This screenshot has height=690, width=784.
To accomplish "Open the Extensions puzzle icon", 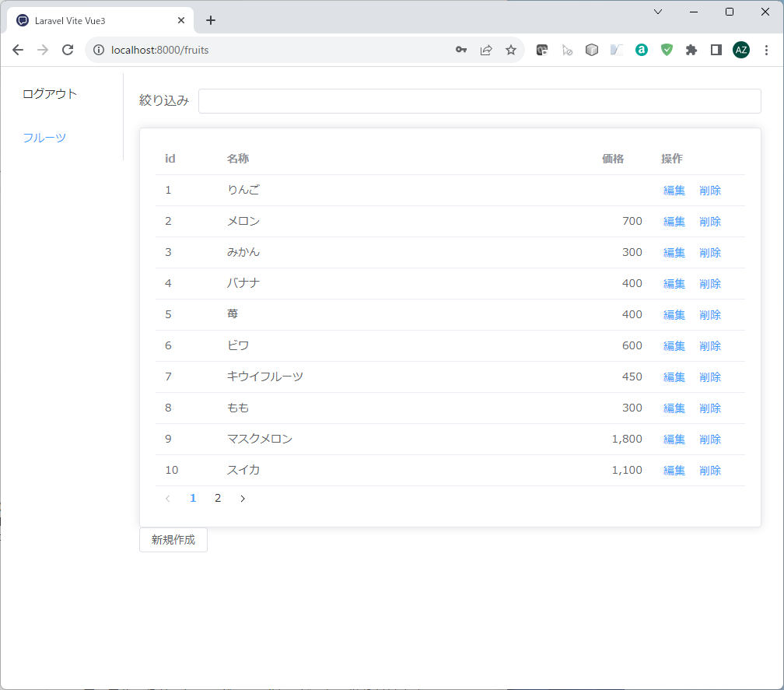I will coord(691,50).
